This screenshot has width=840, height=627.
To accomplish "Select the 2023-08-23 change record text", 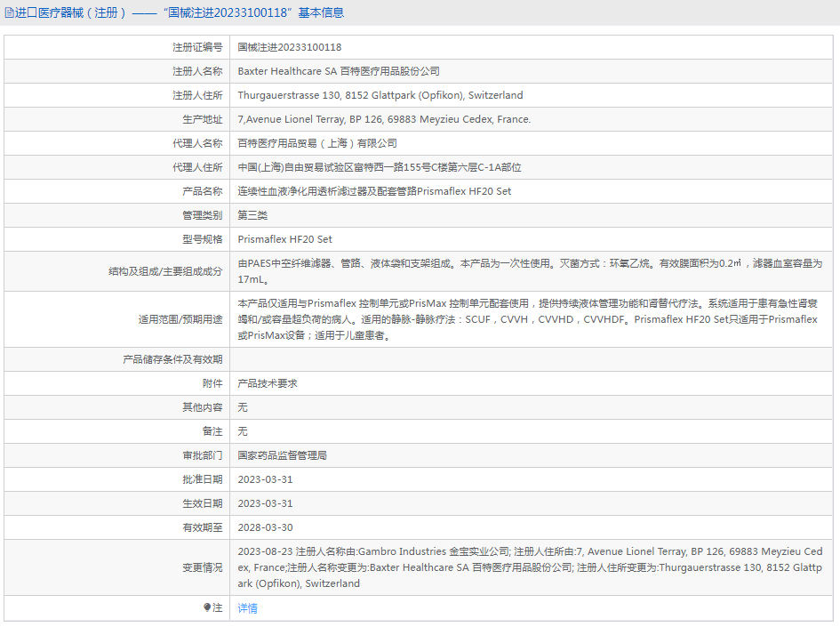I will coord(531,567).
